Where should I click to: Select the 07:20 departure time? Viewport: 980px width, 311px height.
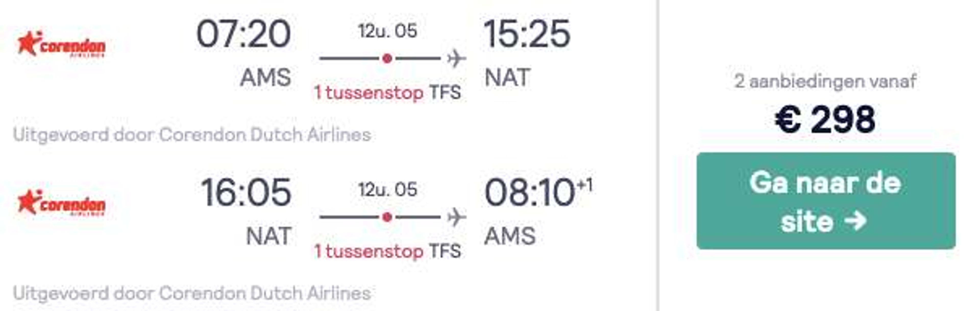[x=243, y=34]
